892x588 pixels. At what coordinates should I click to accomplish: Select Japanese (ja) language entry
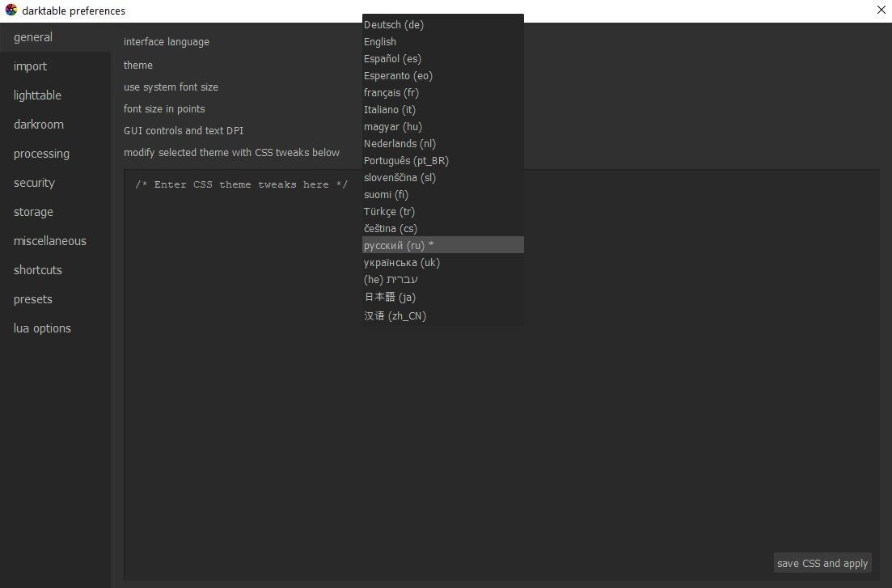[x=442, y=297]
